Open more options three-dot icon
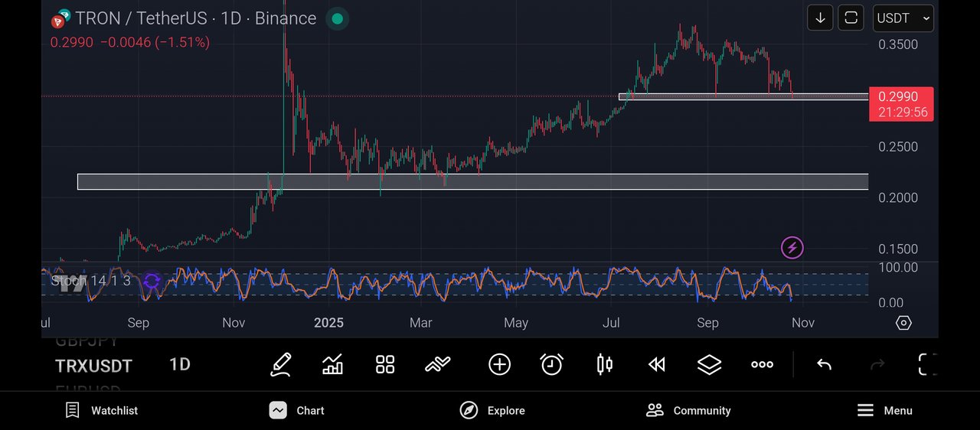 coord(762,365)
